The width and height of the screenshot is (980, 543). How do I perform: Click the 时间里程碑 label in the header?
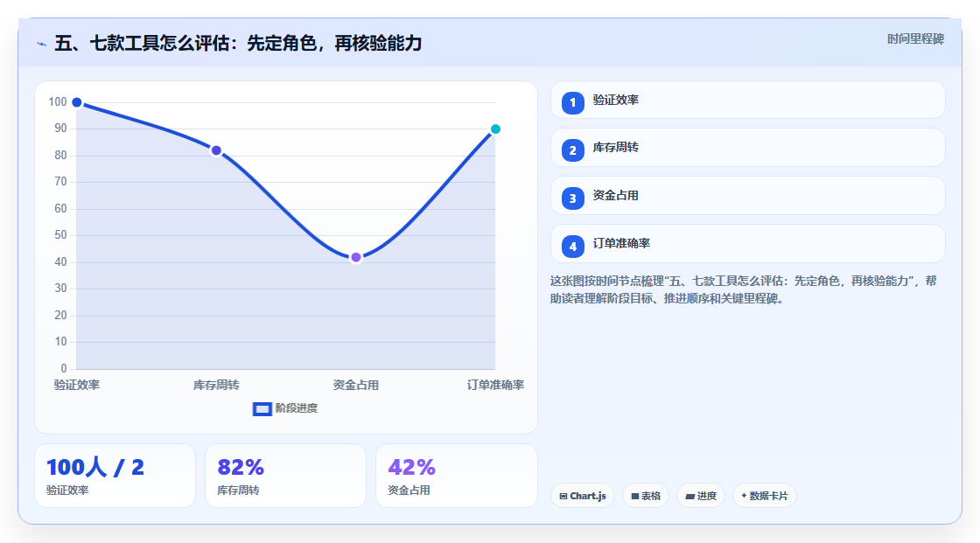915,39
